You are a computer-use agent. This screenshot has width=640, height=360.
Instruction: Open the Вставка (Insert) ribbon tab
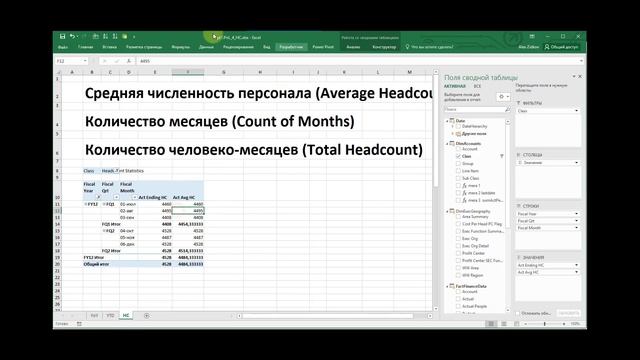coord(109,47)
